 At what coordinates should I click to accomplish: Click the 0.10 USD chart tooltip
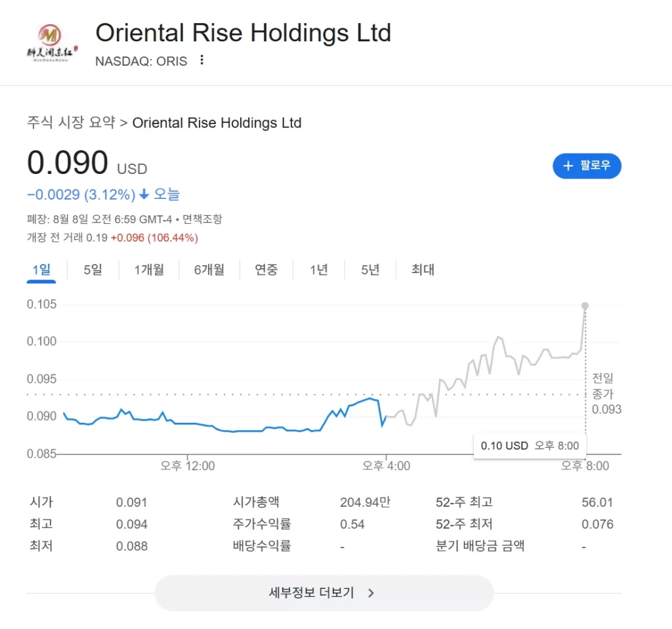[x=530, y=446]
